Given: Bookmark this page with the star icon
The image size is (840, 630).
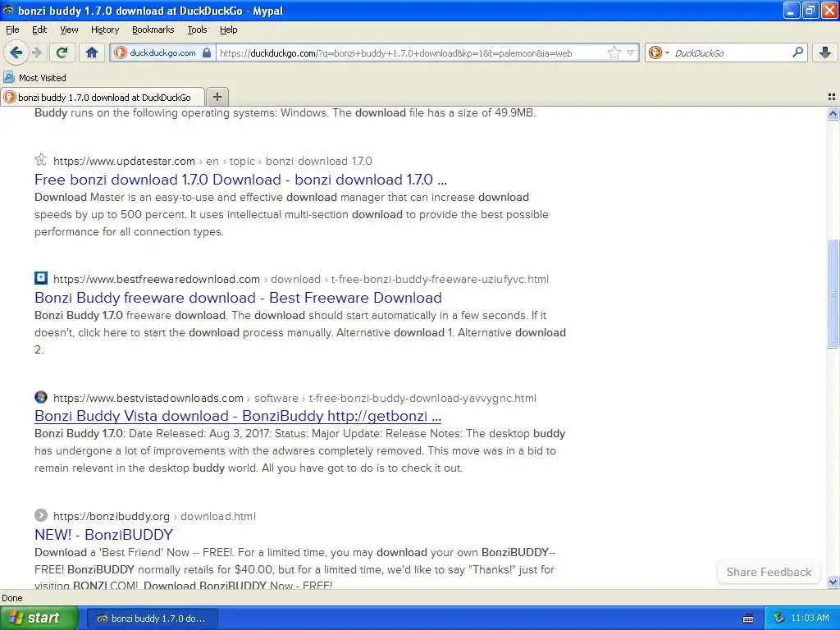Looking at the screenshot, I should [614, 52].
